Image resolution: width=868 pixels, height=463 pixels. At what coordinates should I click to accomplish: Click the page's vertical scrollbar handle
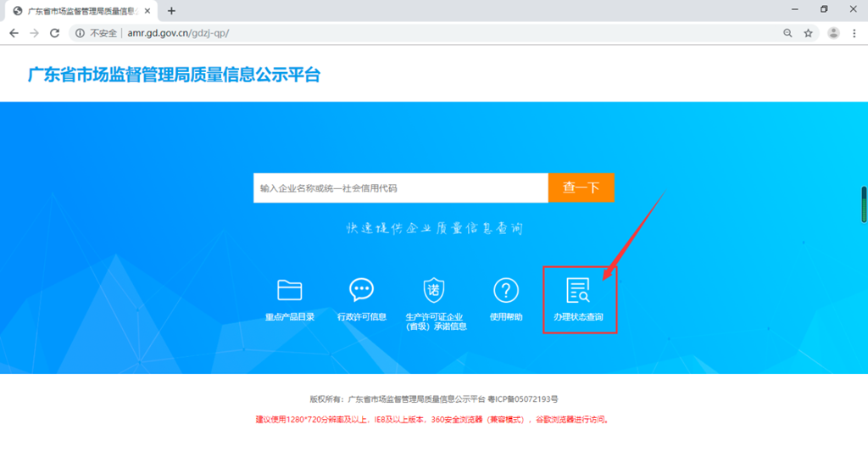click(864, 204)
